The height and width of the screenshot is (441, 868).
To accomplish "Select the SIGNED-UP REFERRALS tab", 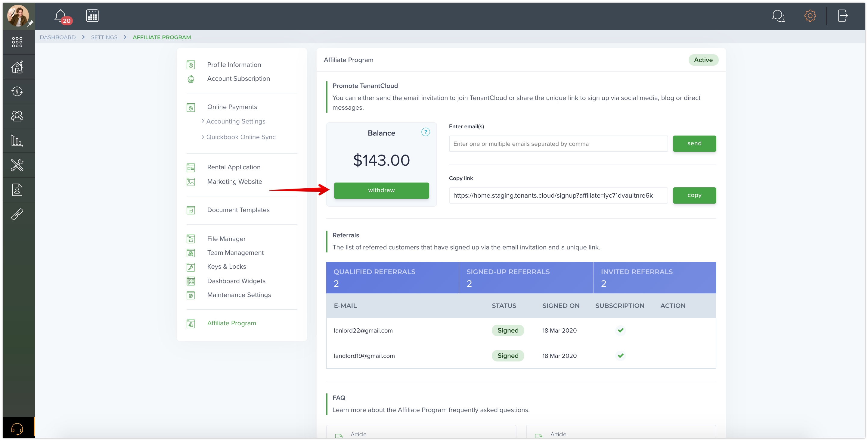I will click(526, 277).
